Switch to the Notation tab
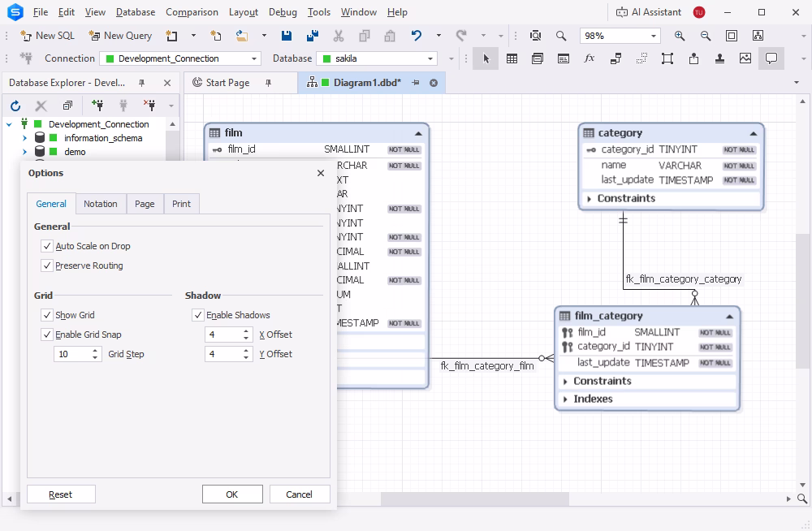Screen dimensions: 812x531 coord(101,204)
